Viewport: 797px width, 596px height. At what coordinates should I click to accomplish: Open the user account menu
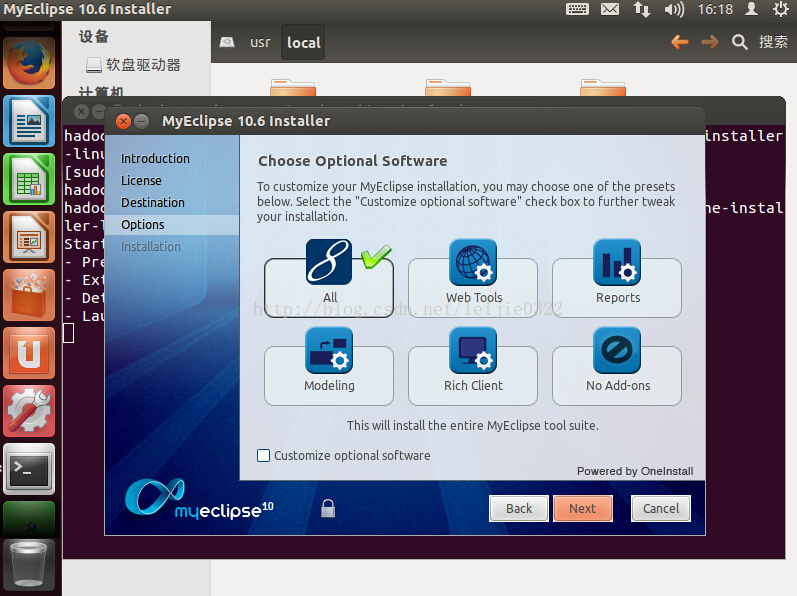(751, 9)
